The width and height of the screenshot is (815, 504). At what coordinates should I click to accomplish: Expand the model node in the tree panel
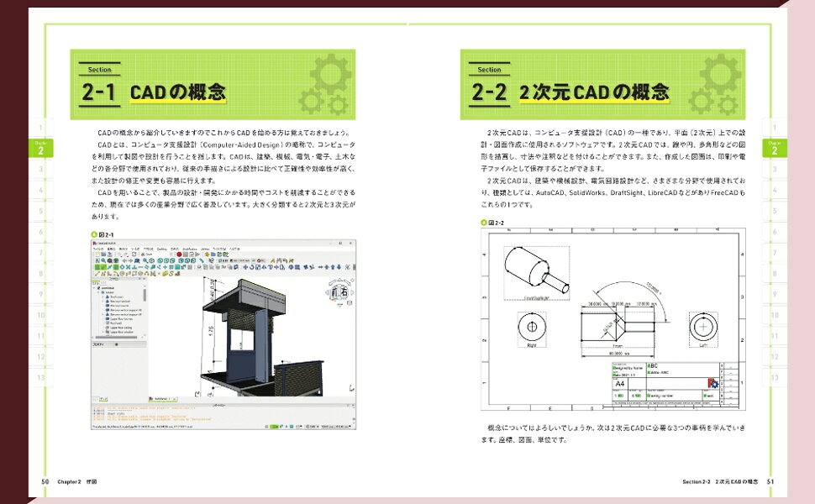click(97, 292)
